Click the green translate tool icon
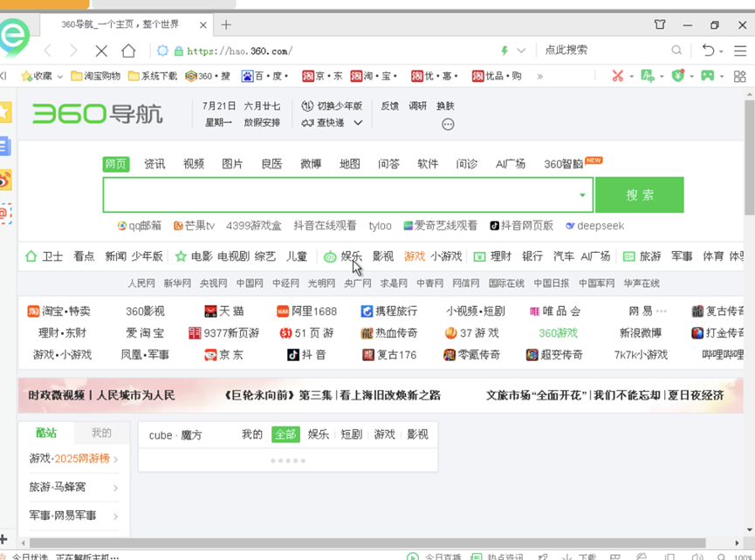The height and width of the screenshot is (560, 755). (647, 76)
